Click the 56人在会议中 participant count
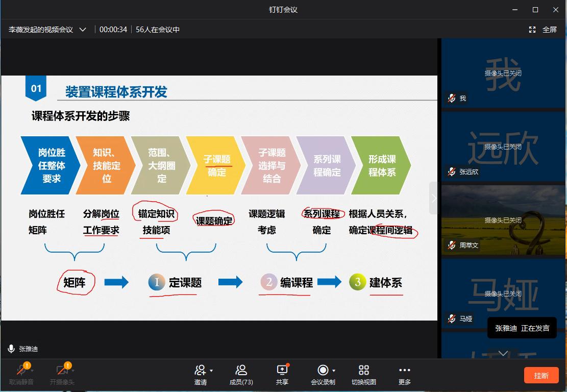 tap(158, 30)
